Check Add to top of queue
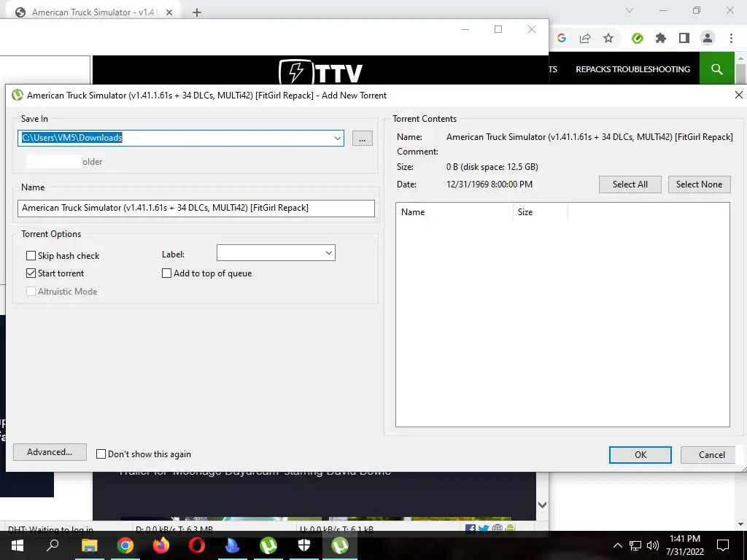Viewport: 747px width, 560px height. click(167, 273)
